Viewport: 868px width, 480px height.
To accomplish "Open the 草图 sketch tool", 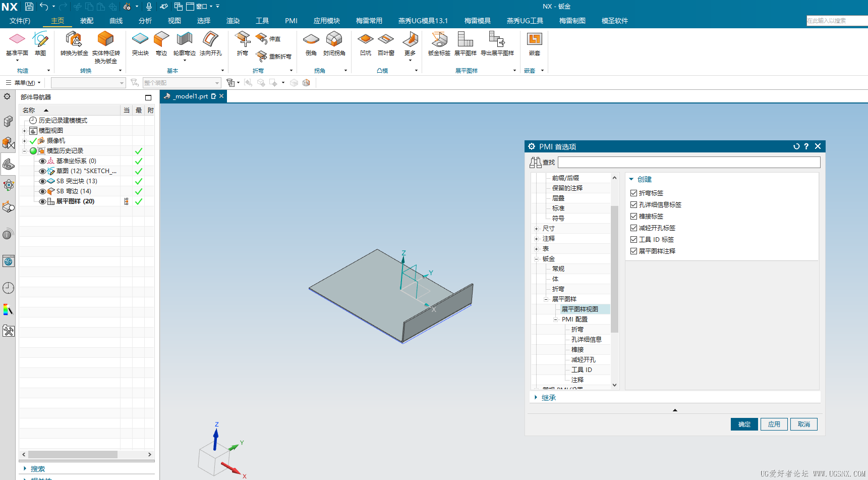I will [40, 39].
